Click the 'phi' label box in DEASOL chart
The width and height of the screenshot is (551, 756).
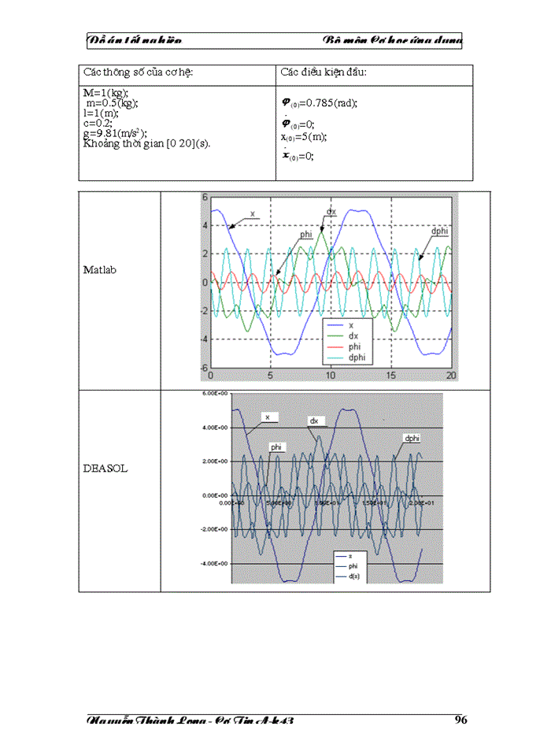coord(276,447)
